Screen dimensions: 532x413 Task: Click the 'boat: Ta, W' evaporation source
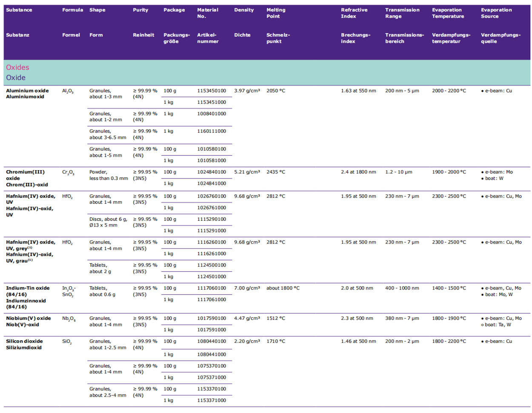coord(498,325)
